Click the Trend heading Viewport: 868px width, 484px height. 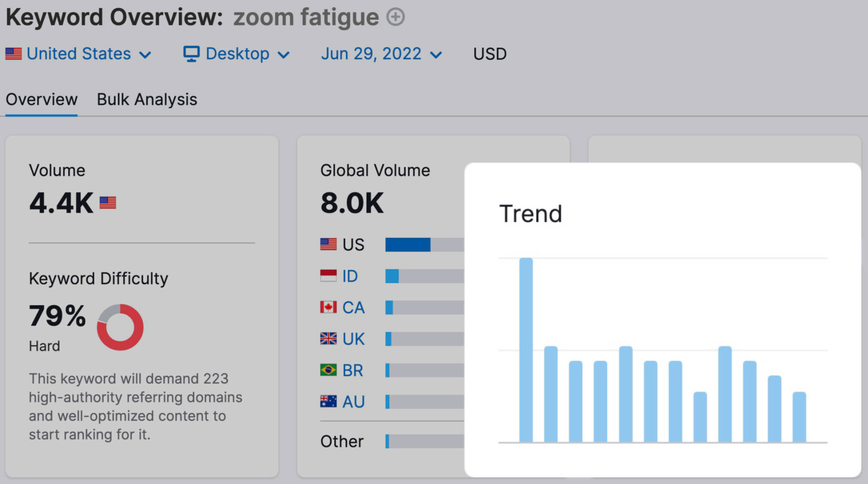[531, 214]
